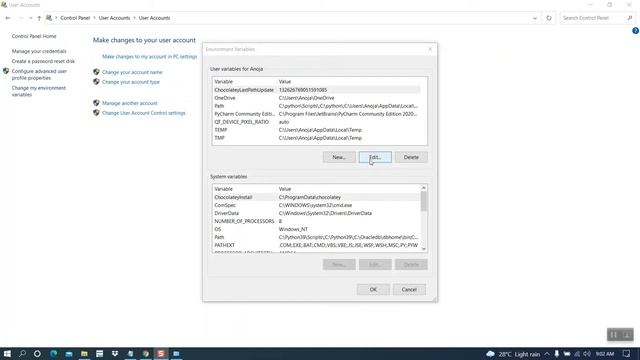This screenshot has width=640, height=360.
Task: Pause the recording with the overlay pause button
Action: pos(613,335)
